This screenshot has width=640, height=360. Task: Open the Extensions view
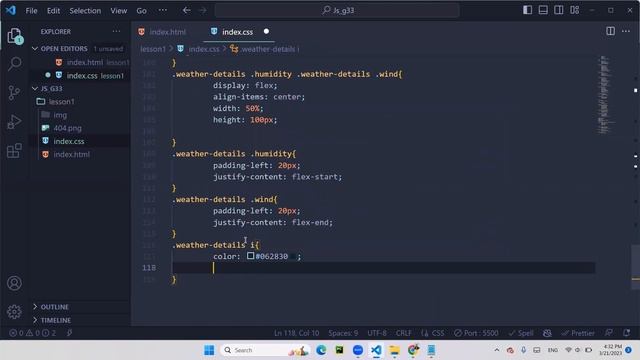(14, 151)
